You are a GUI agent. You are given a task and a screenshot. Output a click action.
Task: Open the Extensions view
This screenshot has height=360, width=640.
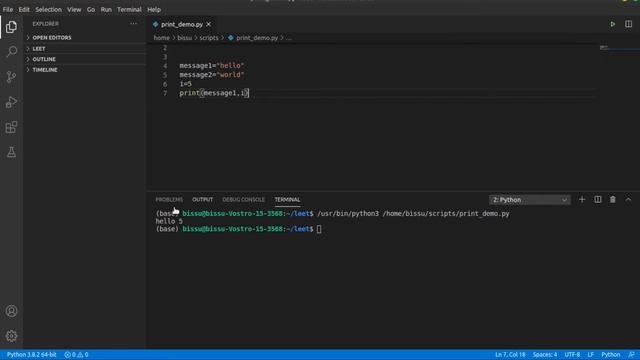(x=11, y=127)
